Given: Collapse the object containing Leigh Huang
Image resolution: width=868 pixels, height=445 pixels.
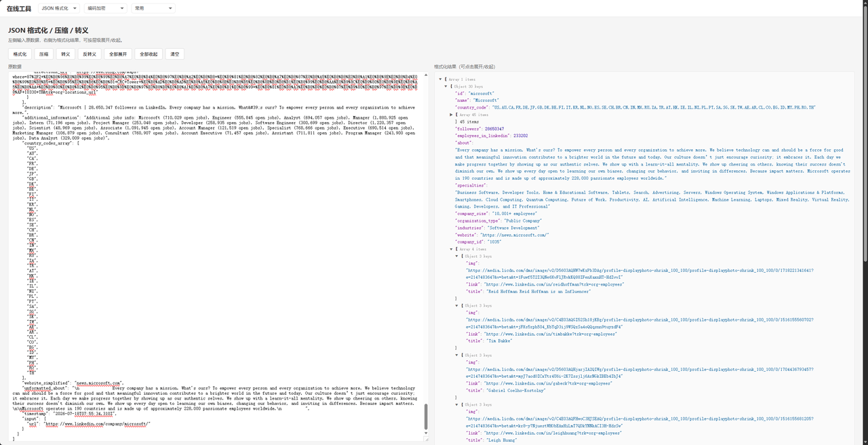Looking at the screenshot, I should (457, 404).
